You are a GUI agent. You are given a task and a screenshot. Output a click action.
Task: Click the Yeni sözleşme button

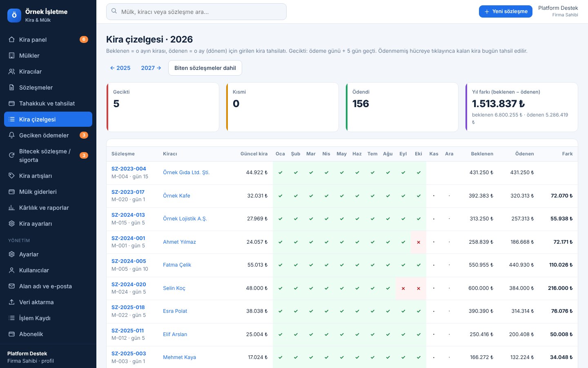[506, 11]
